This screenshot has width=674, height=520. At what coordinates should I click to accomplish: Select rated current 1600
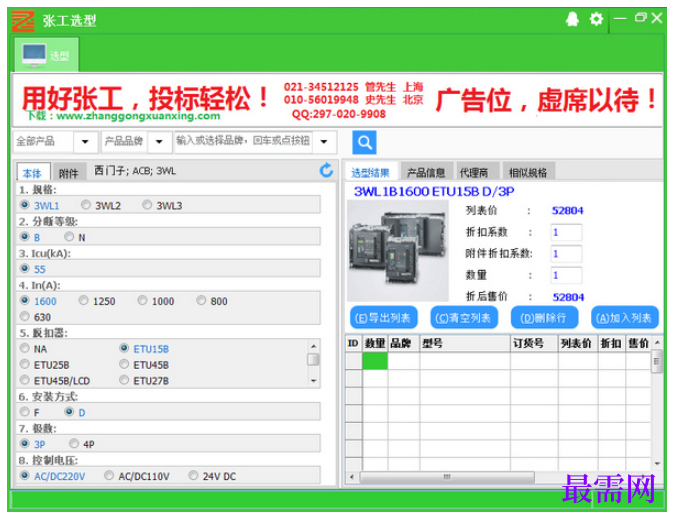coord(25,300)
